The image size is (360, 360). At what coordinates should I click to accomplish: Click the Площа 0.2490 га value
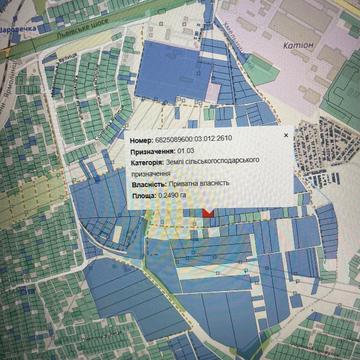[171, 196]
